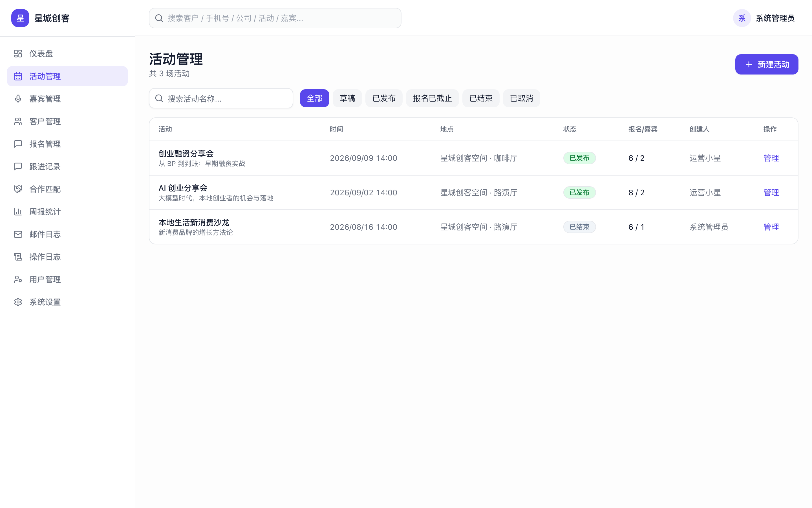This screenshot has height=508, width=812.
Task: Navigate to 报名管理
Action: click(x=67, y=144)
